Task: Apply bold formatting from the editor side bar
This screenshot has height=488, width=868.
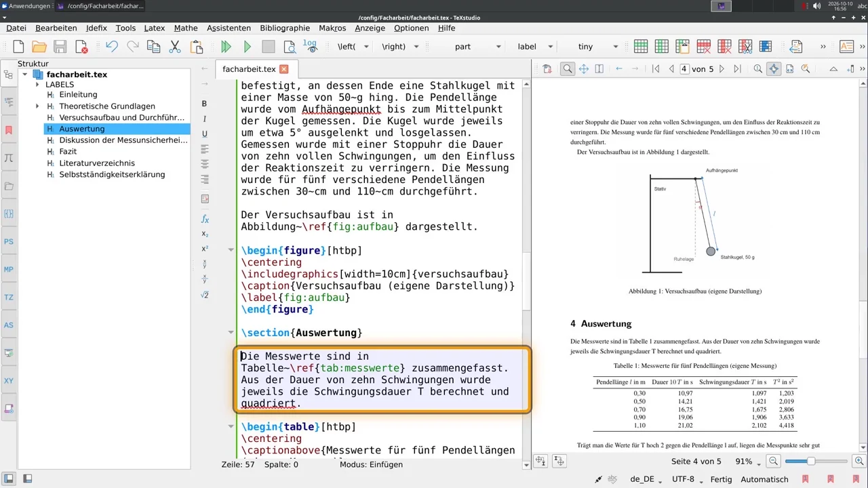Action: (x=205, y=104)
